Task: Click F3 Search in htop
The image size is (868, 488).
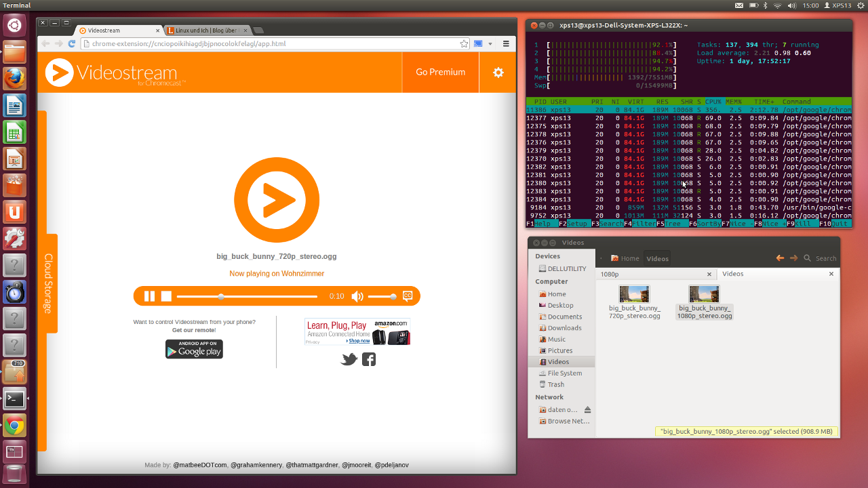Action: click(x=607, y=223)
